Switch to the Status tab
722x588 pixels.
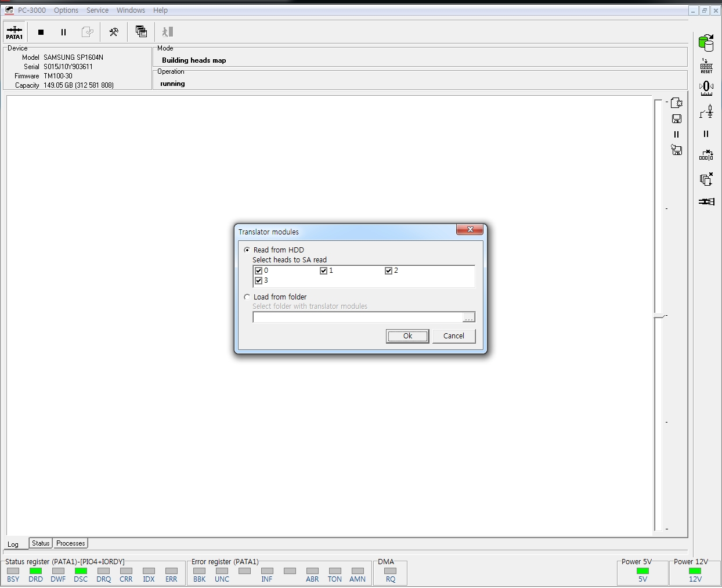coord(41,543)
